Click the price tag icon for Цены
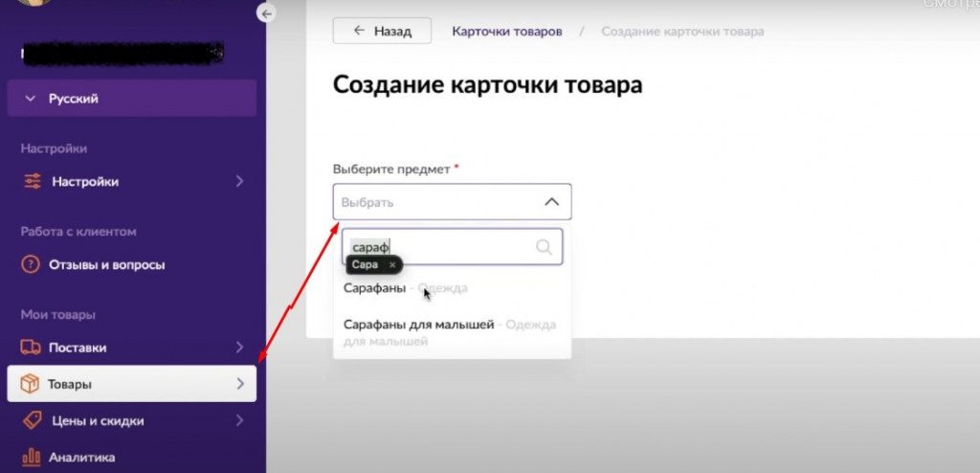Viewport: 980px width, 473px height. (32, 420)
